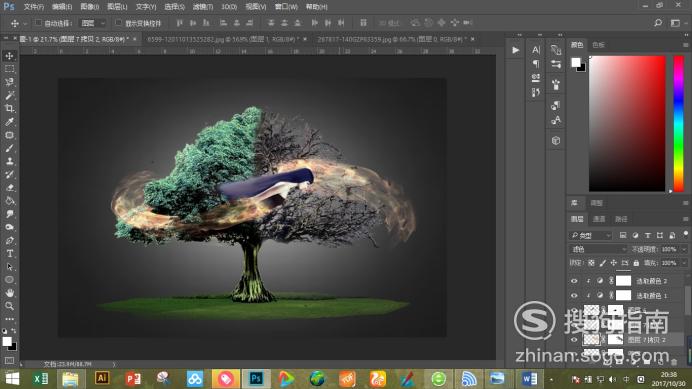Hide the 选取颜色 1 layer
This screenshot has width=692, height=389.
click(574, 295)
